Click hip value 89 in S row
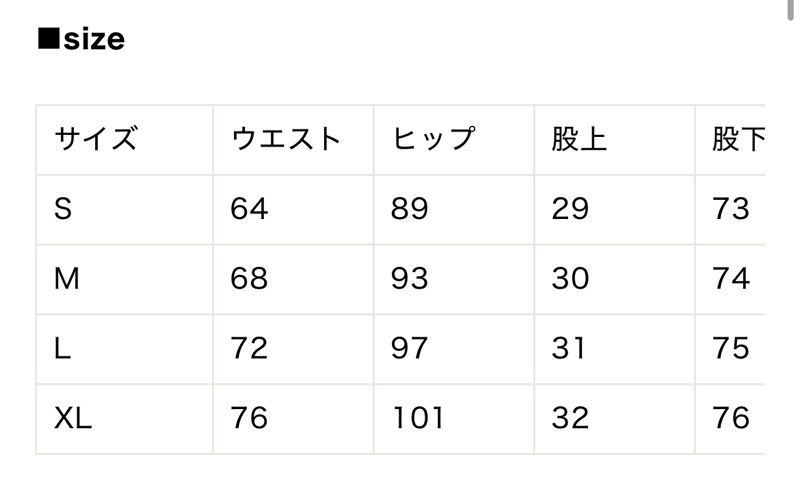The image size is (800, 479). [409, 209]
